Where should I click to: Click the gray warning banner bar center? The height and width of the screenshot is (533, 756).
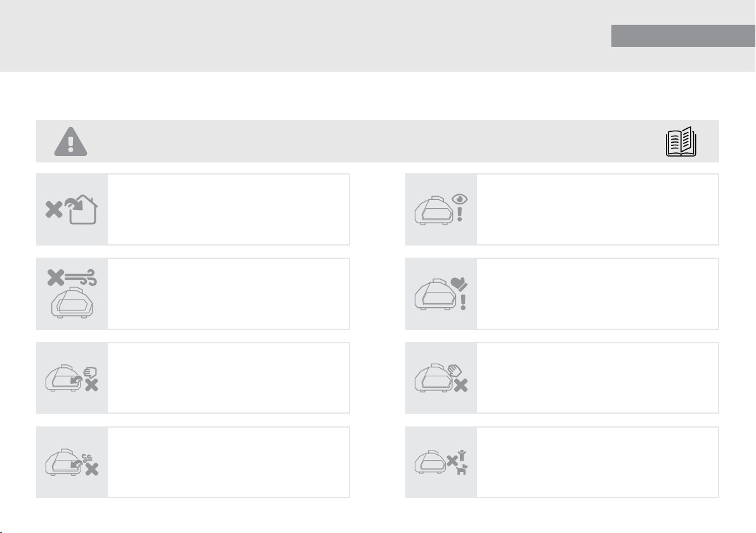[377, 141]
